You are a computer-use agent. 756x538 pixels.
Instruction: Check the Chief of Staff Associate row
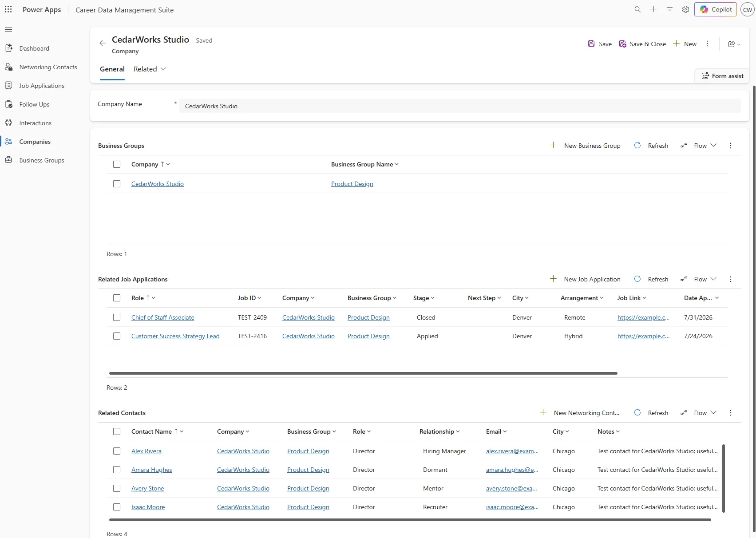coord(117,317)
